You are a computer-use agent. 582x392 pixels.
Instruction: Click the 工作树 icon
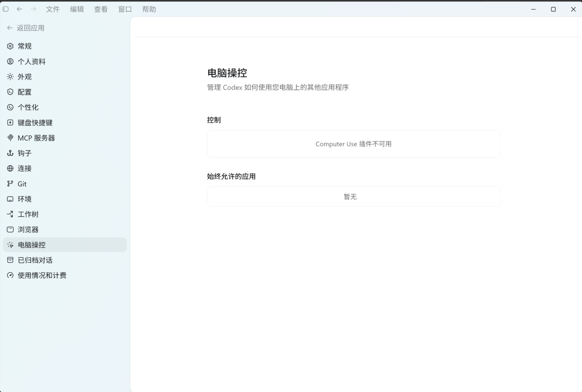(x=10, y=214)
